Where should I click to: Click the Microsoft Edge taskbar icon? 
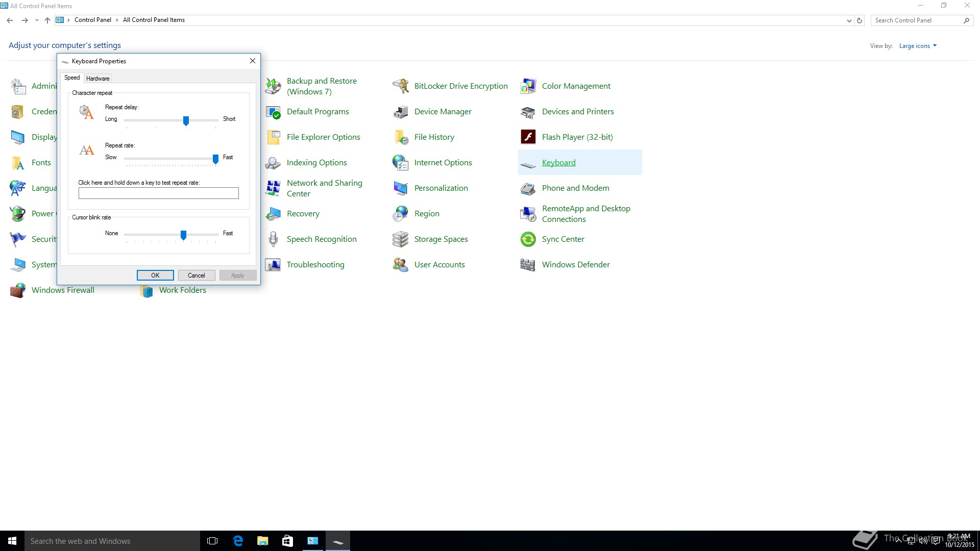pyautogui.click(x=238, y=541)
